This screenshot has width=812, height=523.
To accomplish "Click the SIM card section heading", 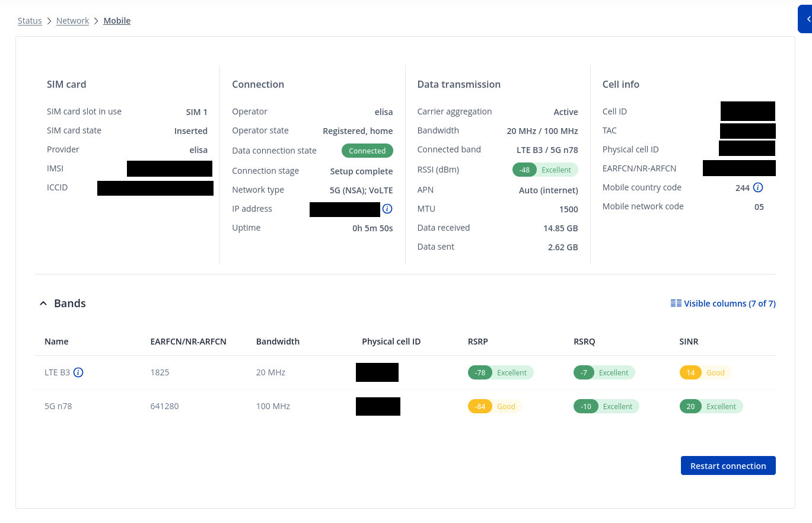I will click(66, 84).
